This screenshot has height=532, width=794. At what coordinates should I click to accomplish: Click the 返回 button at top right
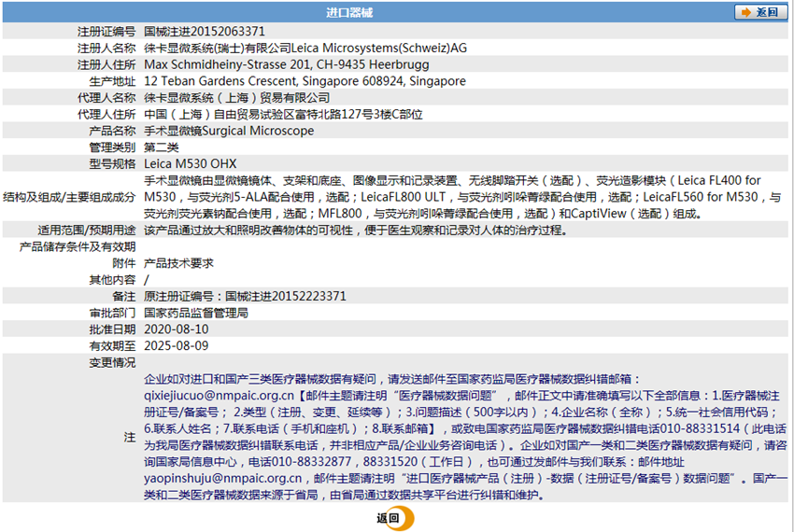[x=760, y=12]
